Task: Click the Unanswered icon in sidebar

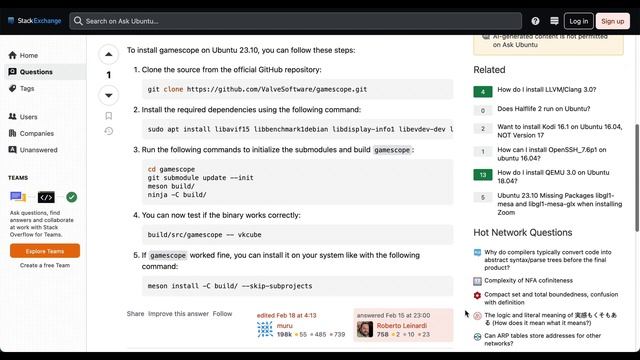Action: click(13, 150)
